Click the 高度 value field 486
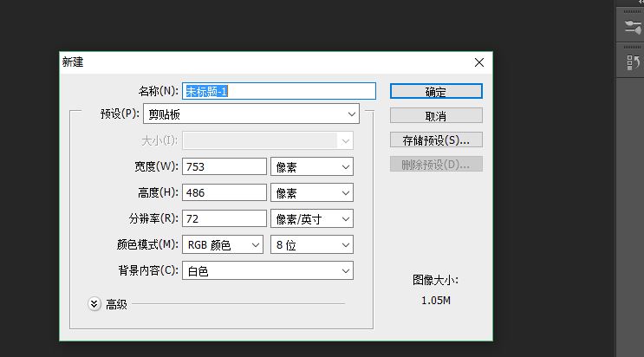 224,192
